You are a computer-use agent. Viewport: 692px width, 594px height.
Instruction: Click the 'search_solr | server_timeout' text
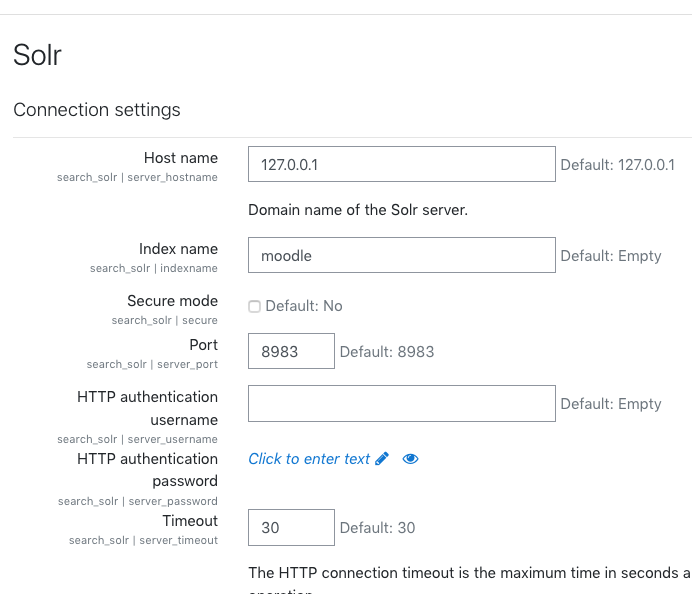(x=143, y=541)
